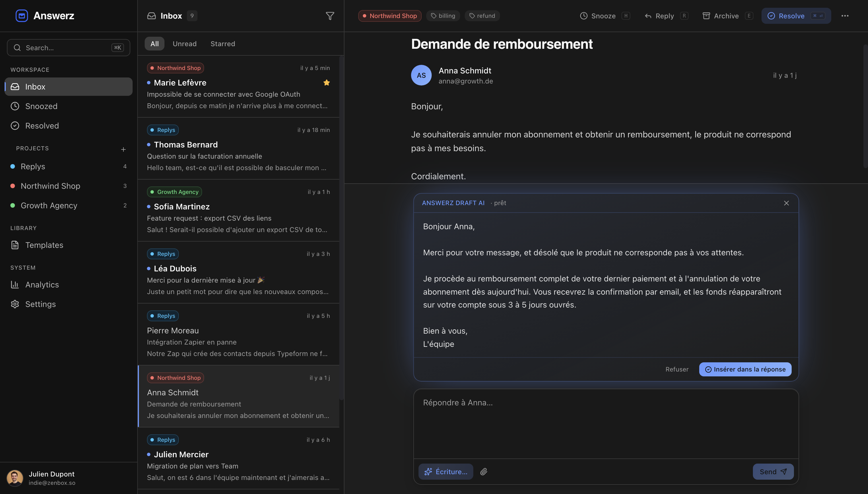Open Julien Mercier's conversation
Viewport: 868px width, 494px height.
[x=238, y=458]
